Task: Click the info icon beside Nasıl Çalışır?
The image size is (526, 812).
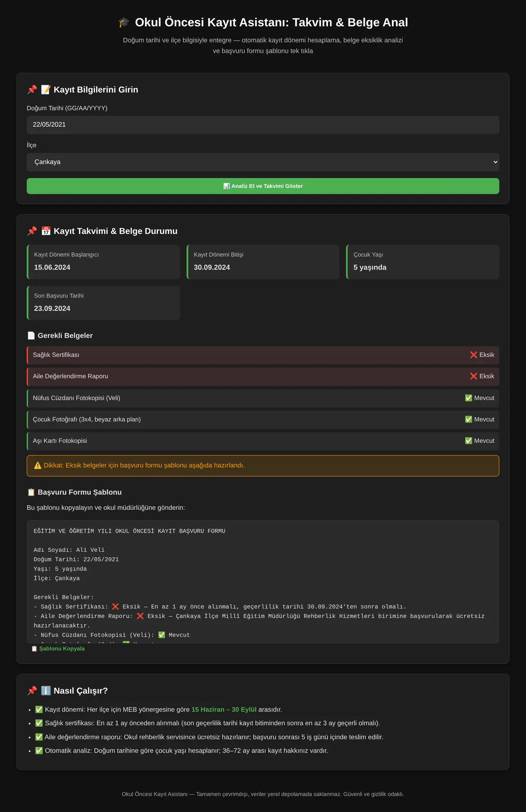Action: click(x=46, y=691)
